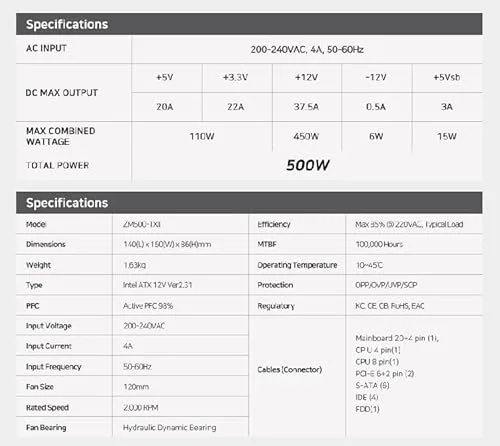Select the 'Hydraulic Dynamic Bearing' value

point(170,428)
